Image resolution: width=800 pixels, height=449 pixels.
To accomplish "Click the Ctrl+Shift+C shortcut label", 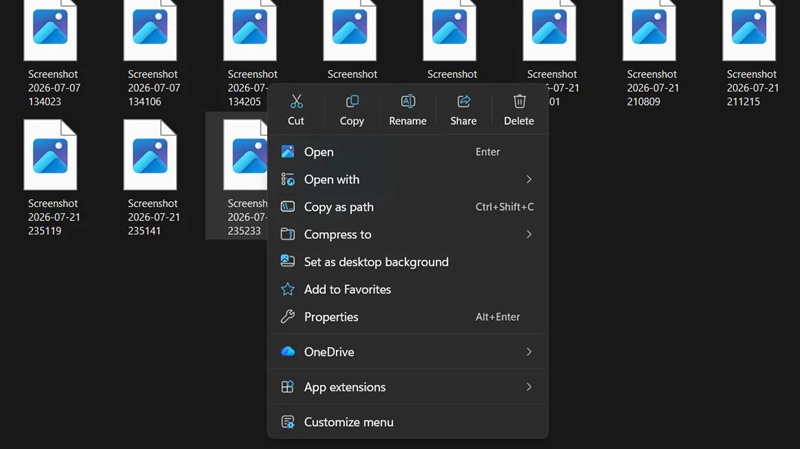I will coord(505,207).
